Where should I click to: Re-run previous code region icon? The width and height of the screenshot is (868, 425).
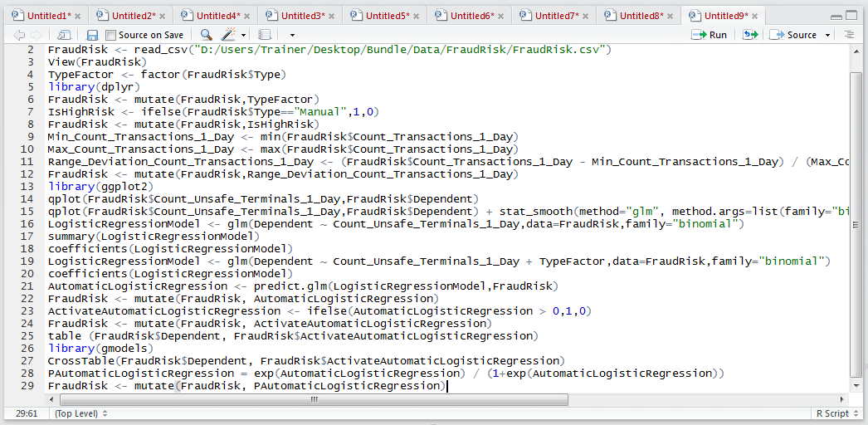coord(750,35)
